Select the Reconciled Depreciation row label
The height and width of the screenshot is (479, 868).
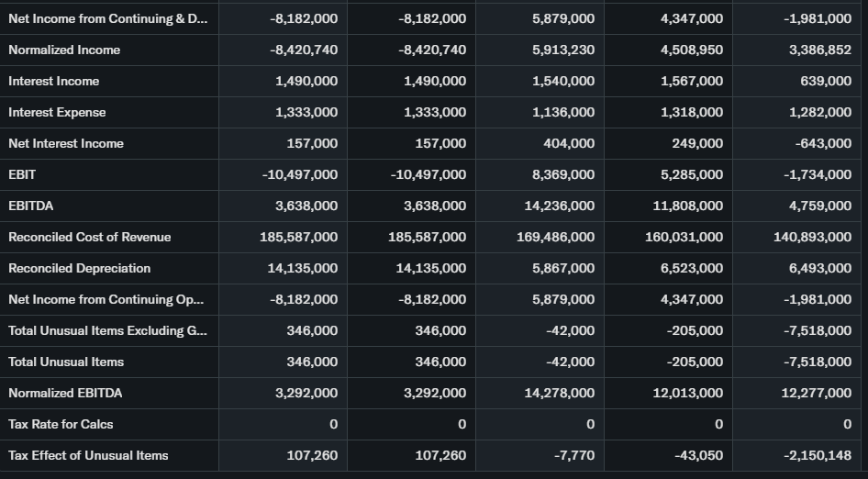click(79, 268)
